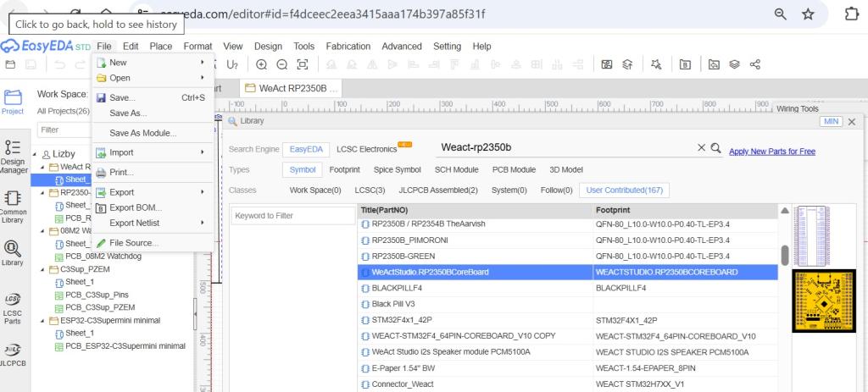The height and width of the screenshot is (392, 868).
Task: Click the Zoom In magnifier icon
Action: (261, 64)
